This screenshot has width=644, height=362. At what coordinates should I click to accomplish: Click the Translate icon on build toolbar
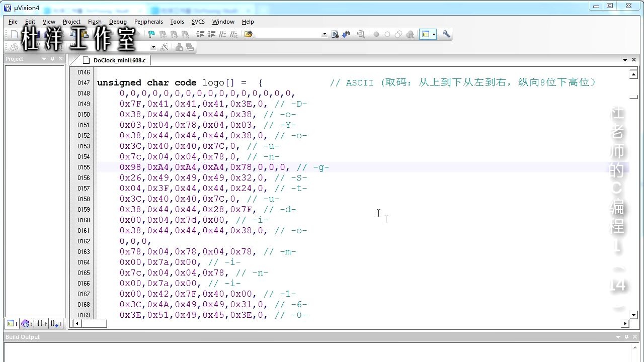coord(14,47)
